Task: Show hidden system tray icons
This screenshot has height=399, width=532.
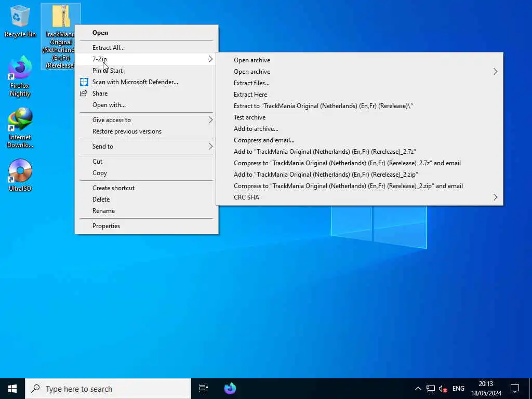Action: (x=418, y=389)
